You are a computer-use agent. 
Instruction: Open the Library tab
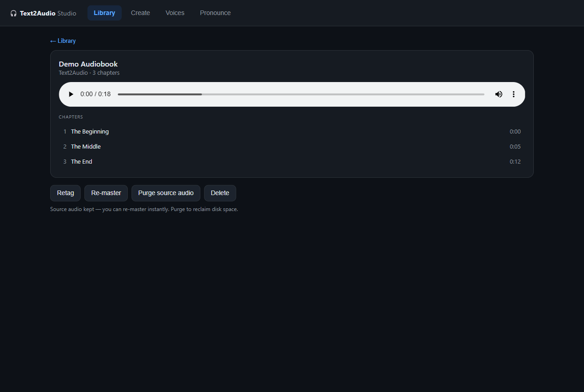pos(104,13)
